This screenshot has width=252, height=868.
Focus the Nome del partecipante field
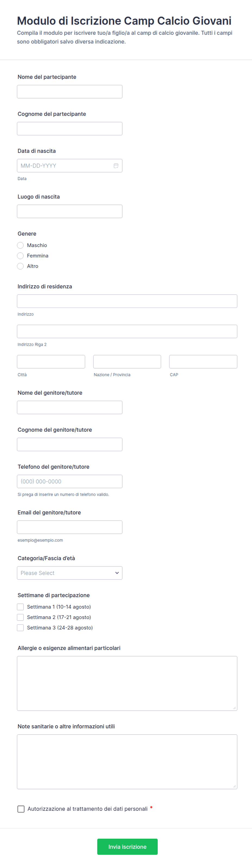click(x=70, y=92)
